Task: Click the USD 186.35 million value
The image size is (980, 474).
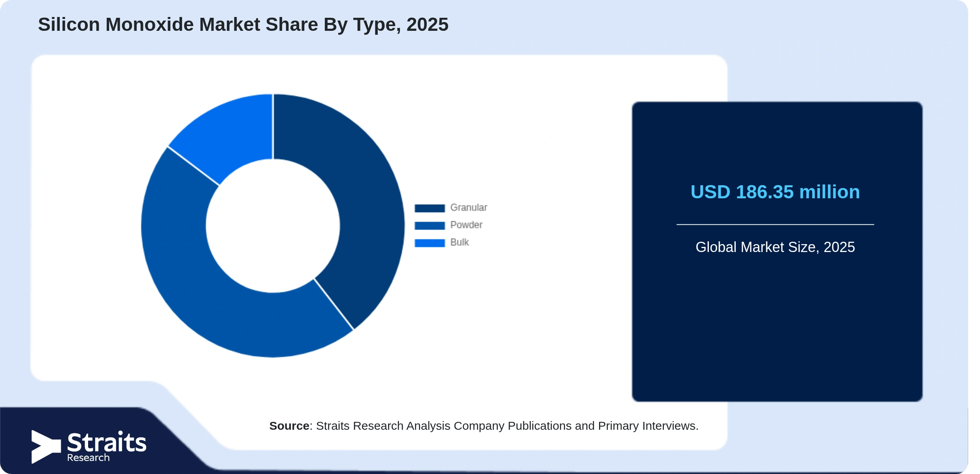Action: 775,192
